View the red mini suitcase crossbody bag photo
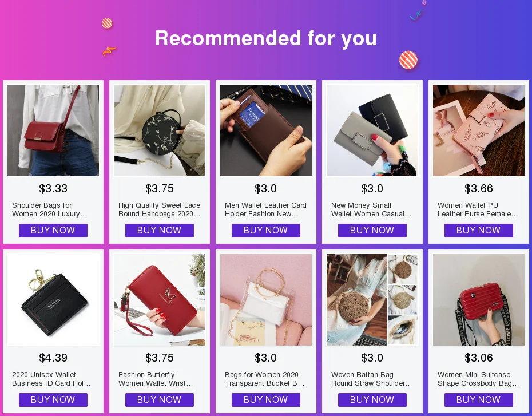The width and height of the screenshot is (532, 416). coord(479,300)
